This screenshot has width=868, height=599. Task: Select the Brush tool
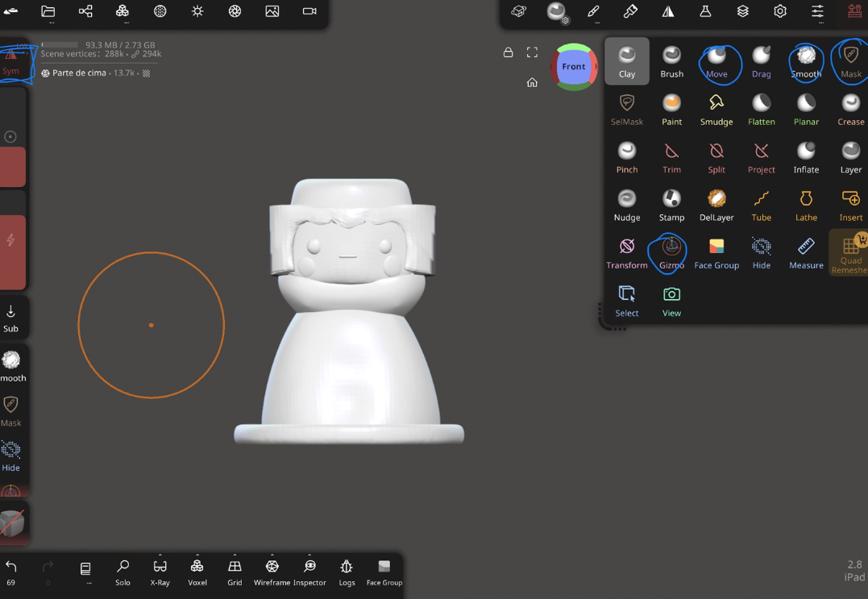point(671,61)
